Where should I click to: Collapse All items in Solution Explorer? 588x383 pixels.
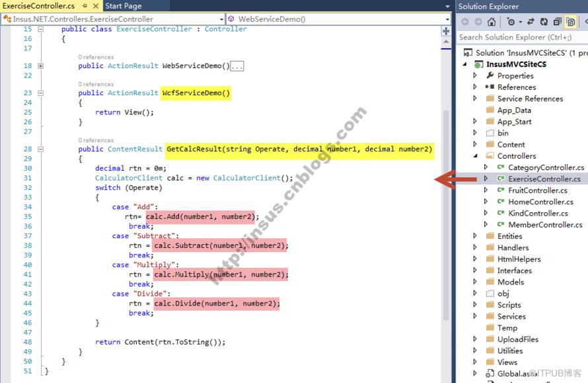tap(557, 22)
